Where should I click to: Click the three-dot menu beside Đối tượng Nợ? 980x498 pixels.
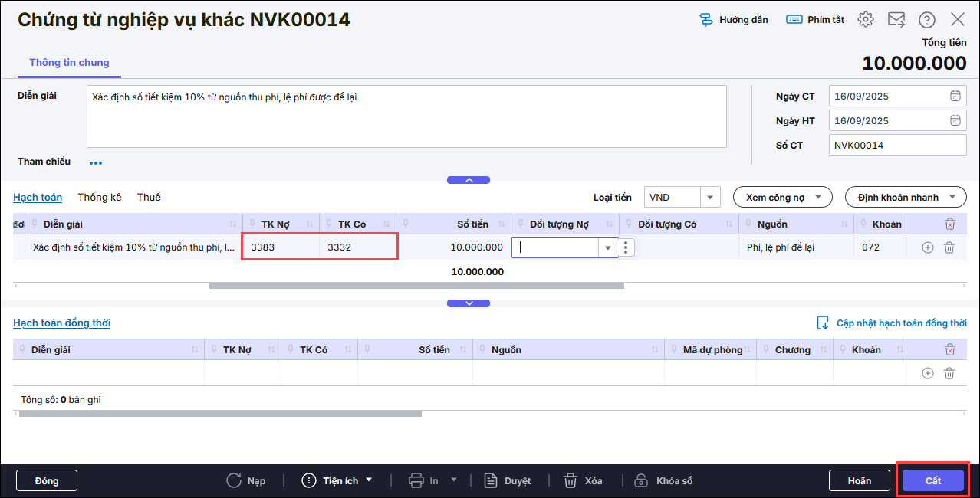626,247
